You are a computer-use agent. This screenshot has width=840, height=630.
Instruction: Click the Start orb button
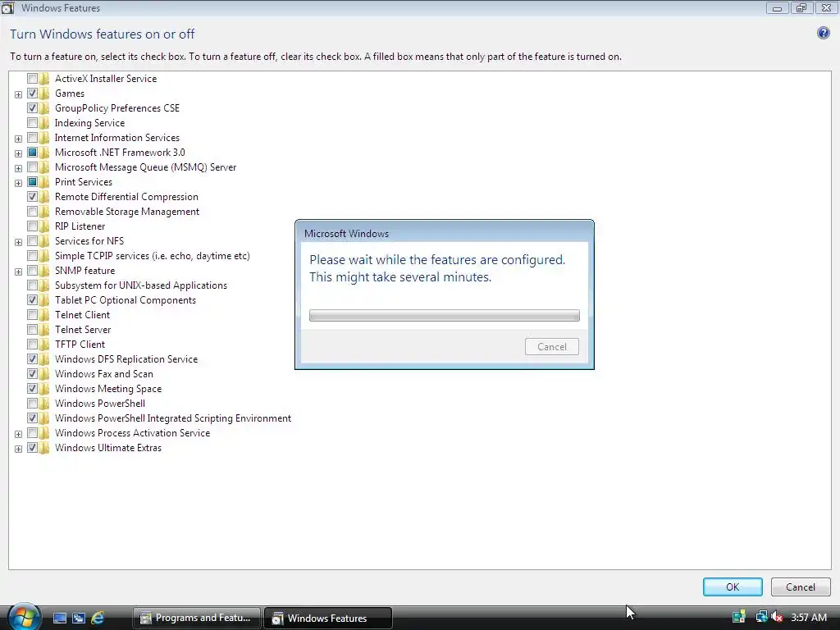point(23,617)
